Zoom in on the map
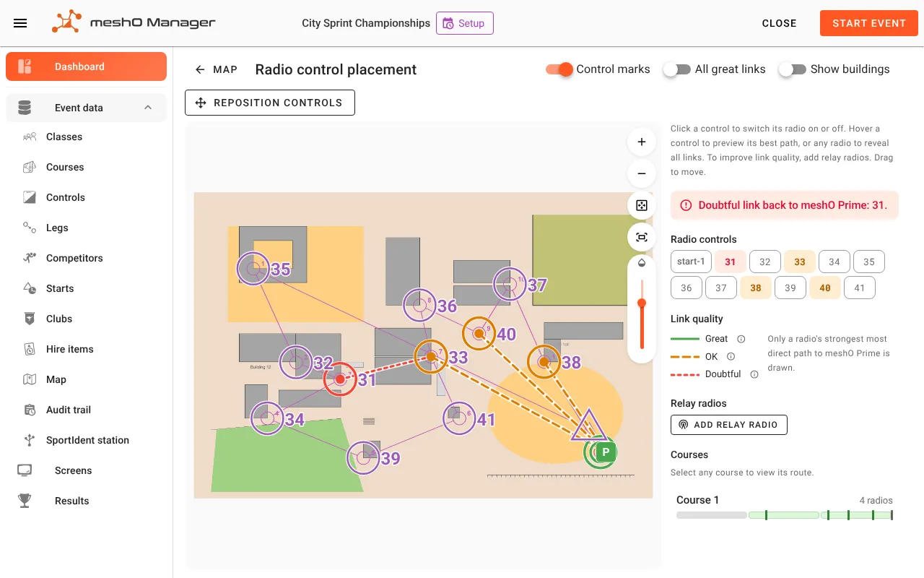The width and height of the screenshot is (924, 578). point(642,142)
